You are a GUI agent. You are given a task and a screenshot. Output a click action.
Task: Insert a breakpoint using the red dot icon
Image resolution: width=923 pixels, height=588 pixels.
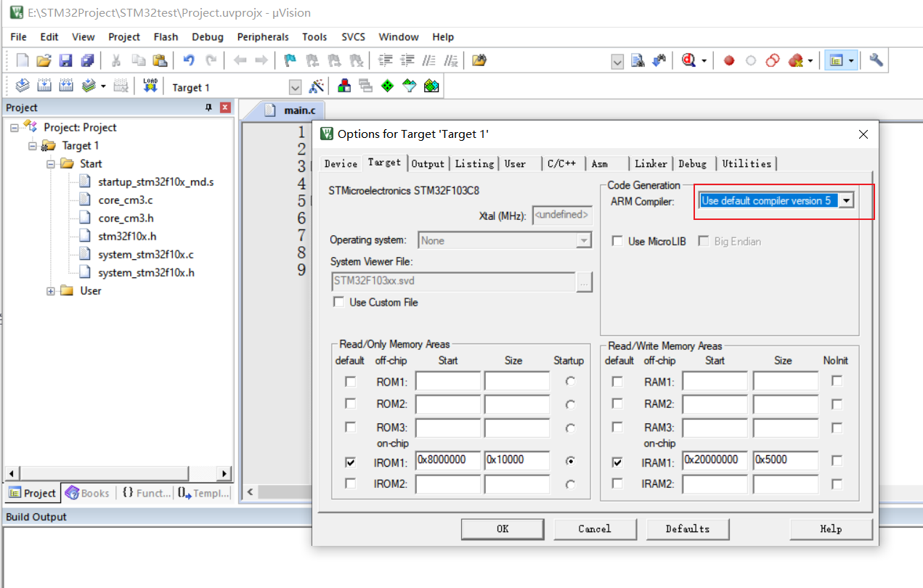point(729,61)
